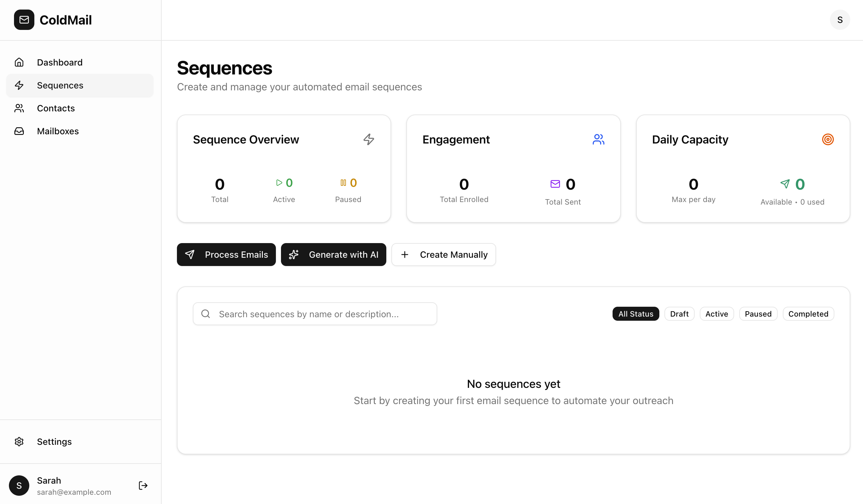The width and height of the screenshot is (863, 504).
Task: Navigate to Mailboxes
Action: pyautogui.click(x=58, y=131)
